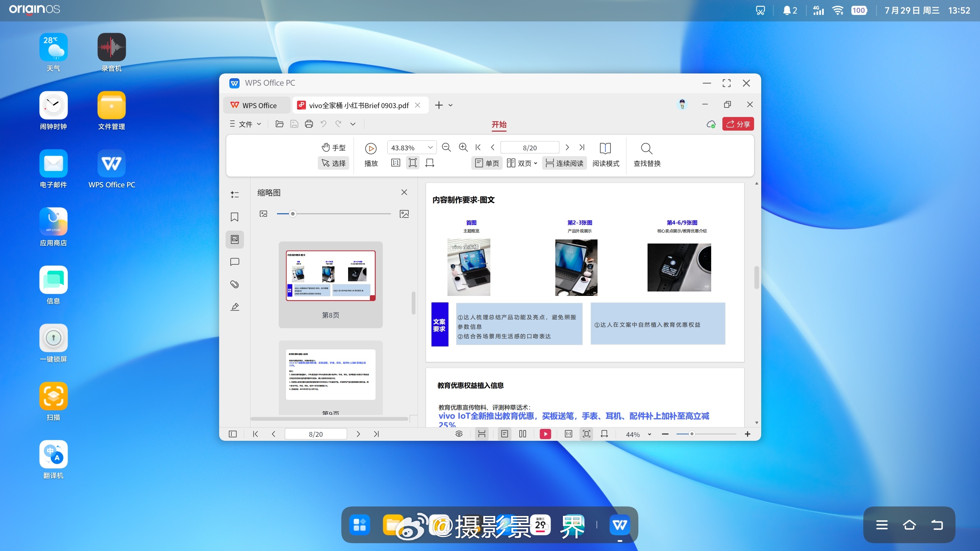980x551 pixels.
Task: Click the thumbnail size slider handle
Action: point(292,214)
